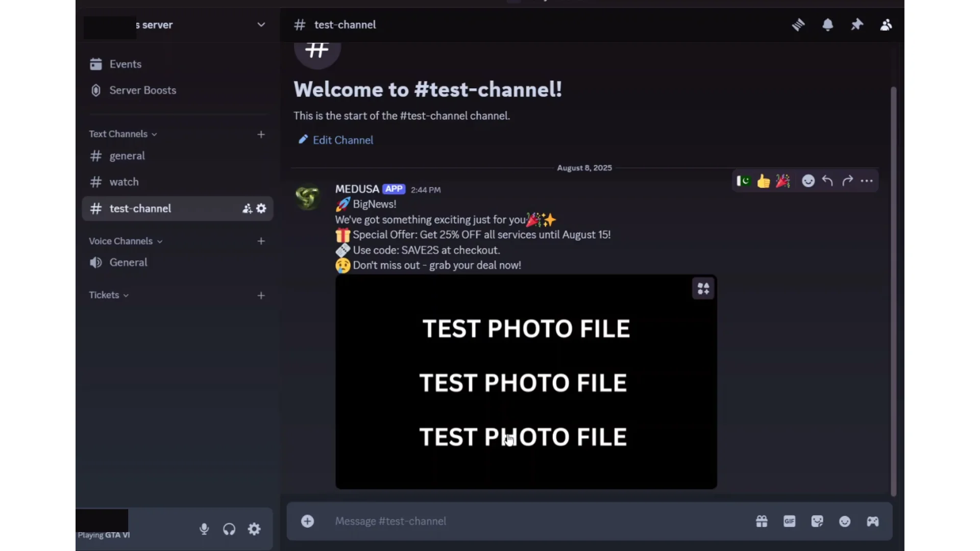Open the Threads icon in channel header
980x551 pixels.
click(798, 24)
